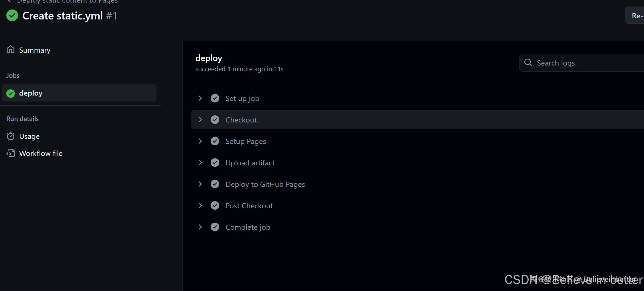
Task: Click the Workflow file code icon
Action: [x=11, y=153]
